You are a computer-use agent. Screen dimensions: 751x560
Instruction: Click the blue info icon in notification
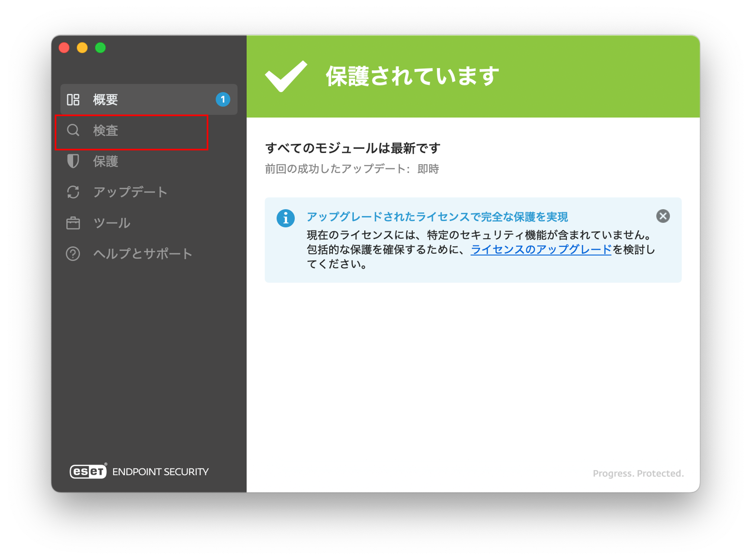[x=285, y=218]
